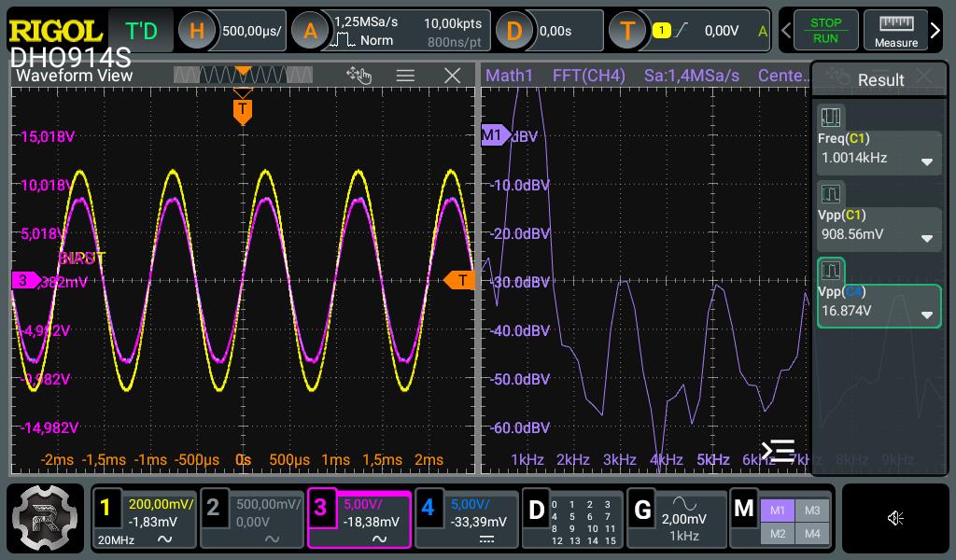Select the M1 math waveform marker
Viewport: 956px width, 560px height.
[x=495, y=134]
